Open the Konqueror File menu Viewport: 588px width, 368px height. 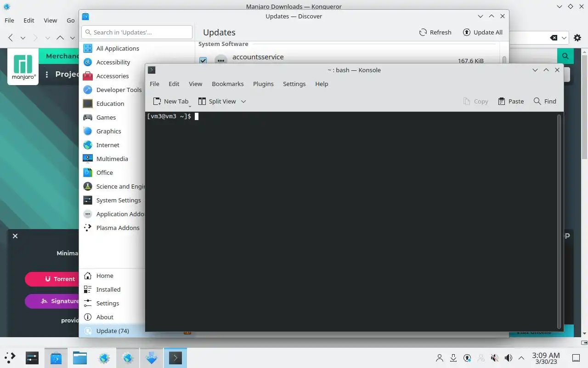pyautogui.click(x=9, y=20)
